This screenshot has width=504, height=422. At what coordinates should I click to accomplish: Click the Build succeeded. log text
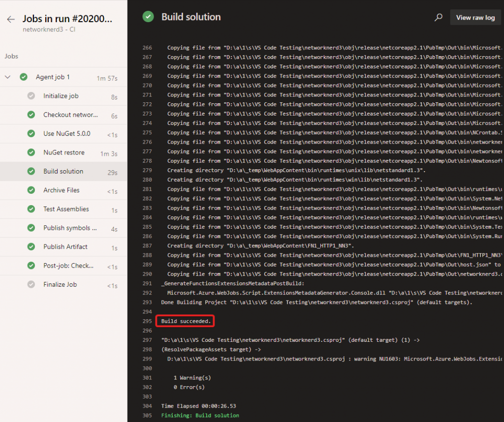(186, 321)
